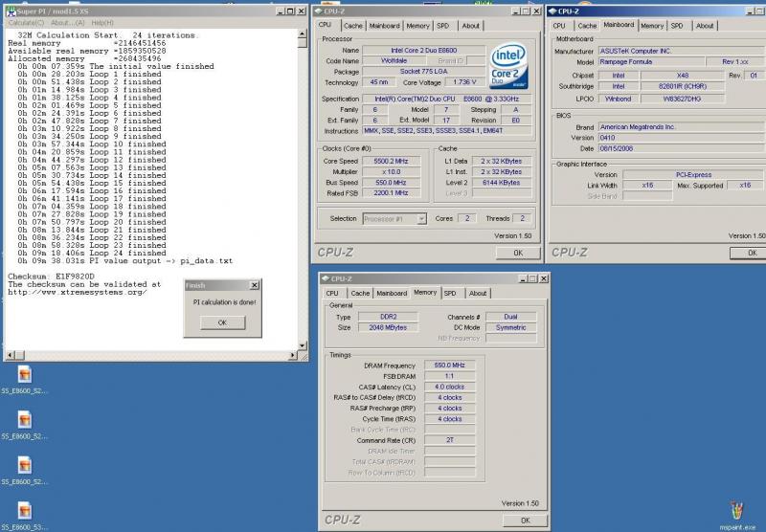Open Help(H) menu in Super PI
766x532 pixels.
102,22
